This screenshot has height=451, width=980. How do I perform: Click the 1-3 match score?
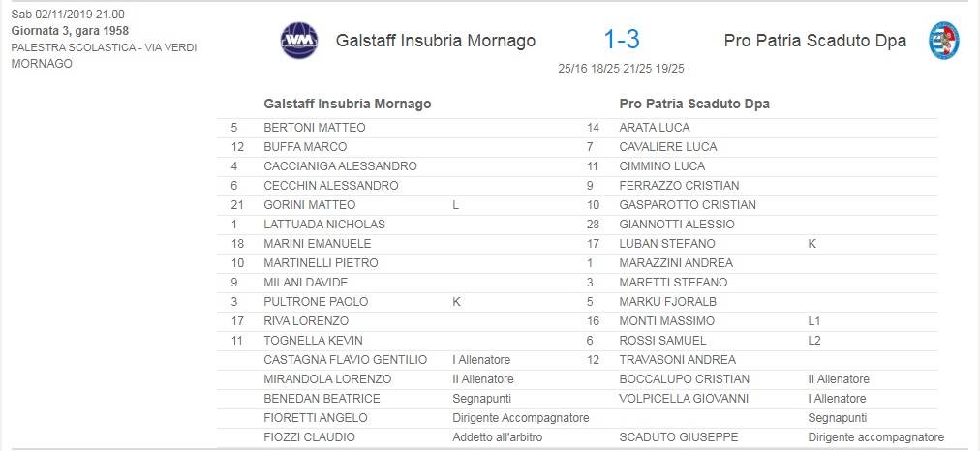pyautogui.click(x=622, y=40)
